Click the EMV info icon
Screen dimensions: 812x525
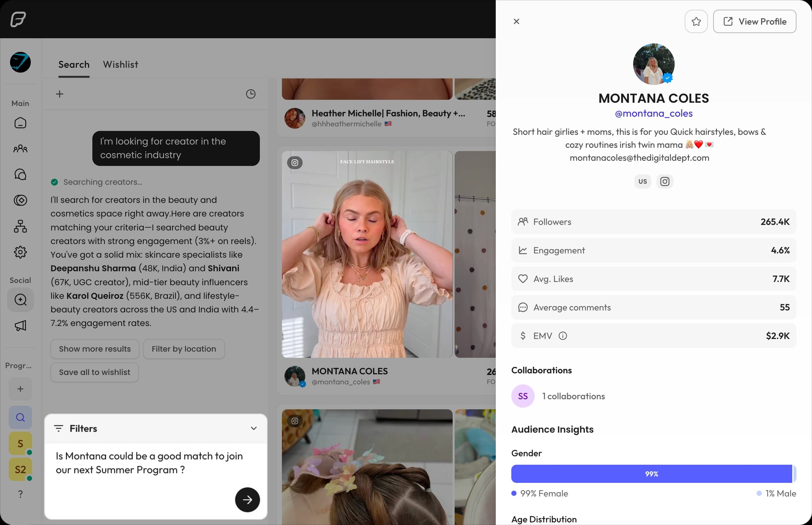coord(562,335)
